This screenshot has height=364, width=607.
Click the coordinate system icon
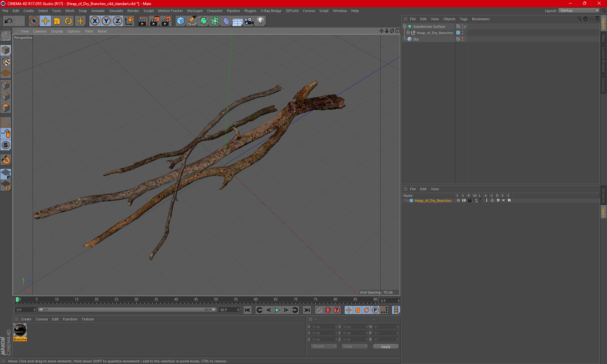coord(129,21)
